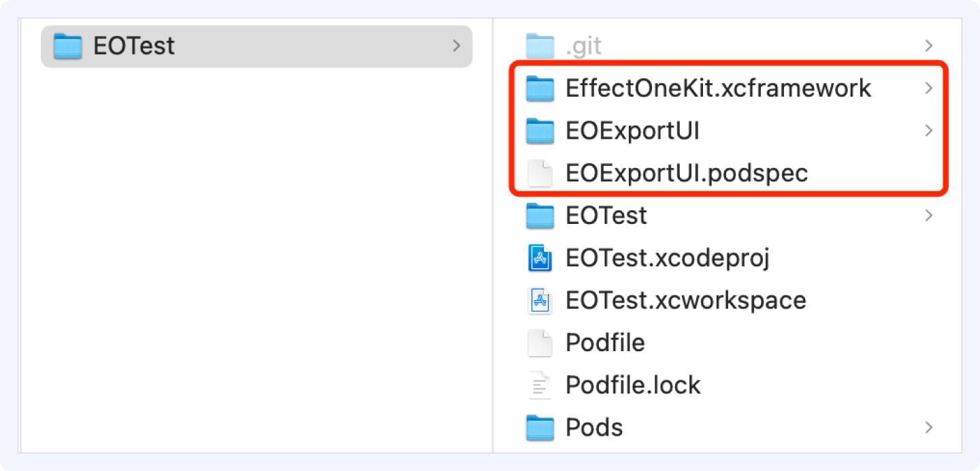Select the EffectOneKit.xcframework folder icon
The width and height of the screenshot is (980, 471).
coord(540,88)
